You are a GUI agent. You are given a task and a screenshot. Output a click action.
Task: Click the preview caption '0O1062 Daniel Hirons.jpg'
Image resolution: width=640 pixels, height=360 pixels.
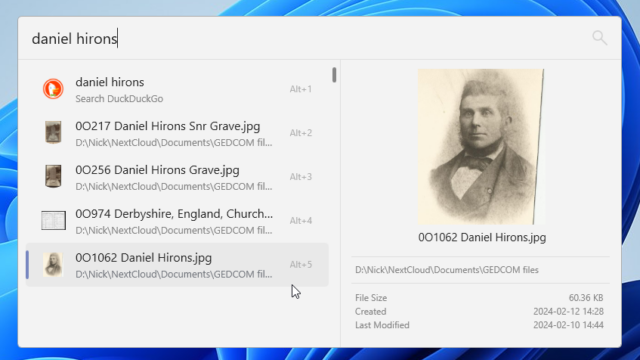[482, 237]
